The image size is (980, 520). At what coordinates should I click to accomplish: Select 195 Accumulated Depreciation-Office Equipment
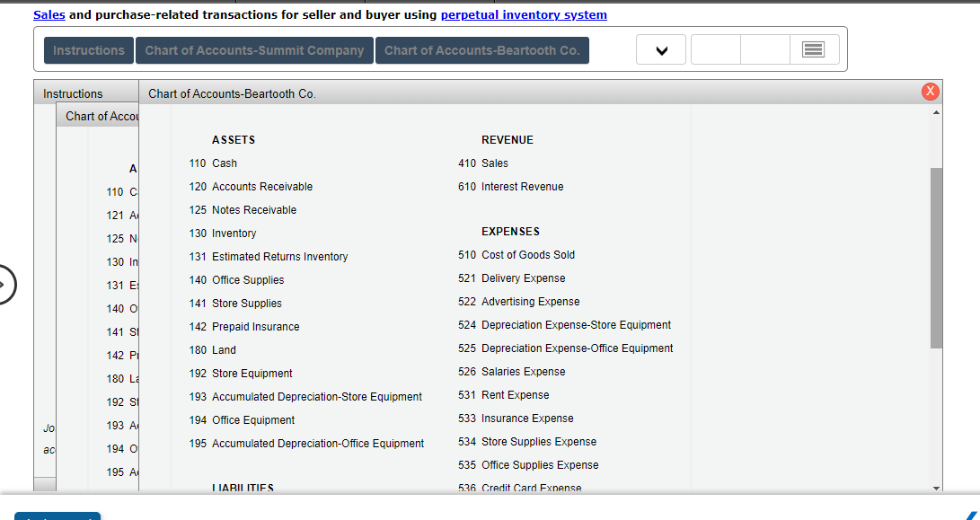pos(306,443)
